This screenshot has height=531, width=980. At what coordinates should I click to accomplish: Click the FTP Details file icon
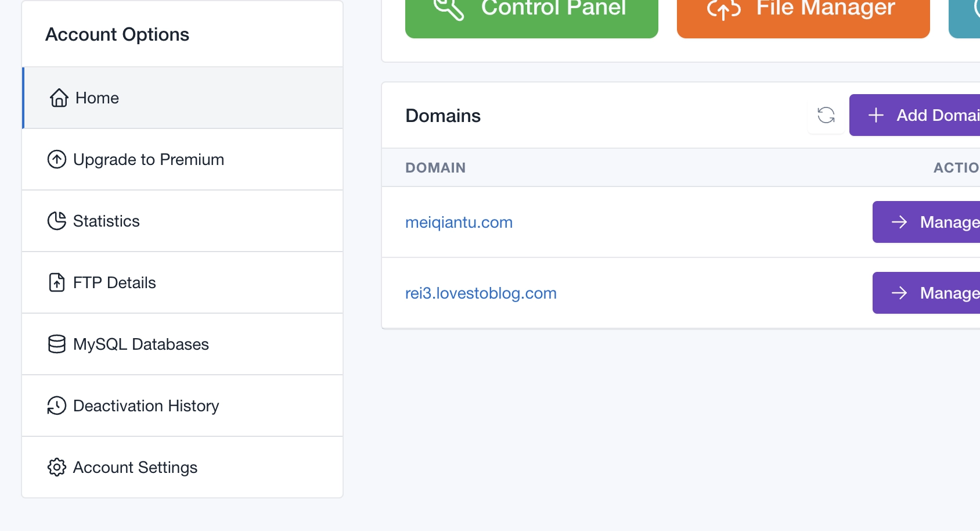tap(57, 282)
